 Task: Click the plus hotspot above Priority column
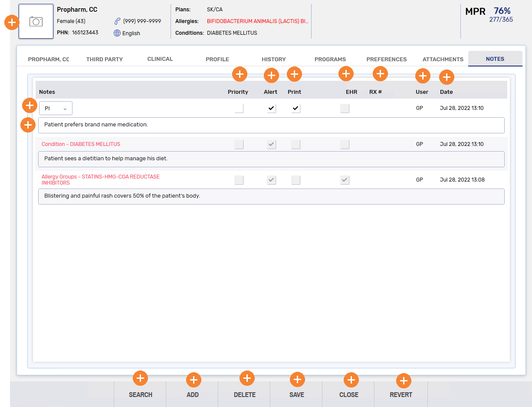240,74
